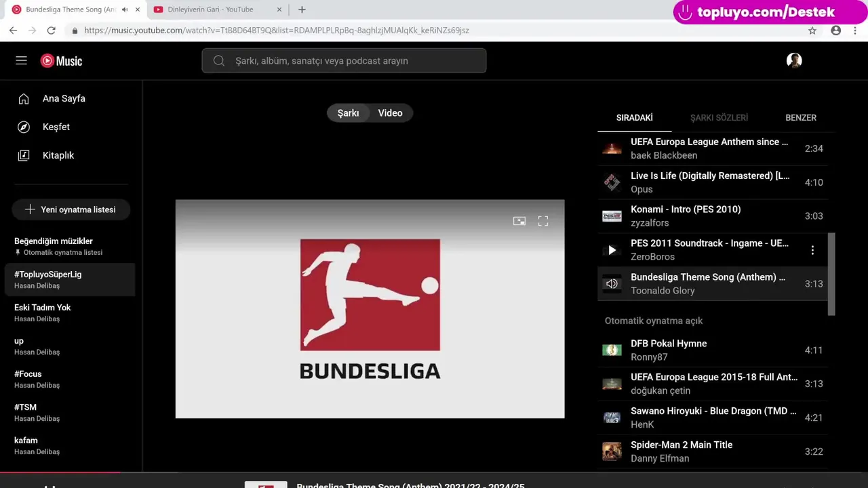
Task: Open the account avatar menu
Action: pos(794,61)
